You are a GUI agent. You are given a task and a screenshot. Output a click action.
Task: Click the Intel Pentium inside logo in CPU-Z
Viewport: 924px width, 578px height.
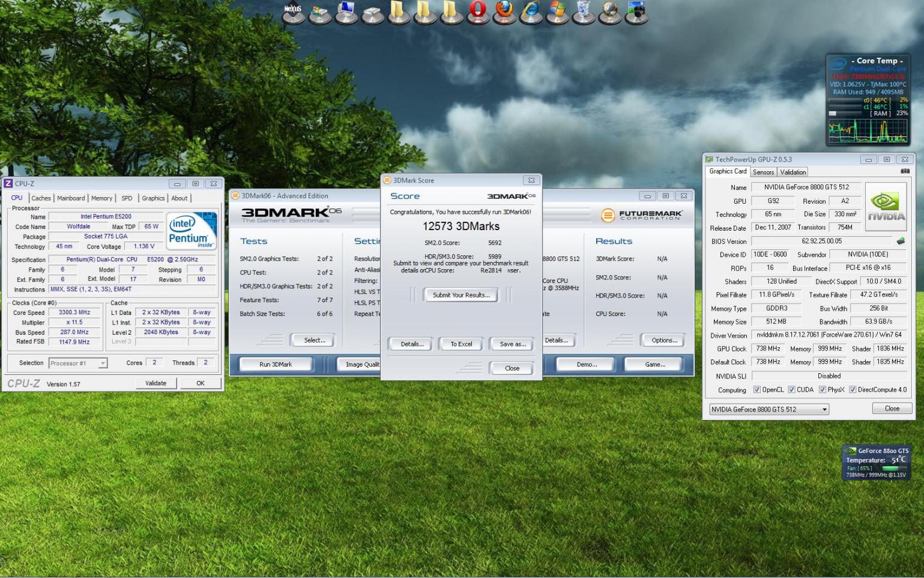point(190,230)
